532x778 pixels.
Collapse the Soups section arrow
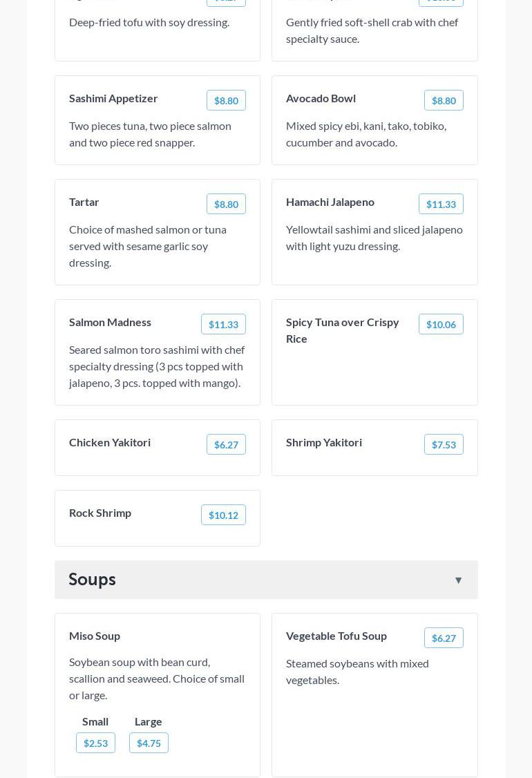(458, 580)
